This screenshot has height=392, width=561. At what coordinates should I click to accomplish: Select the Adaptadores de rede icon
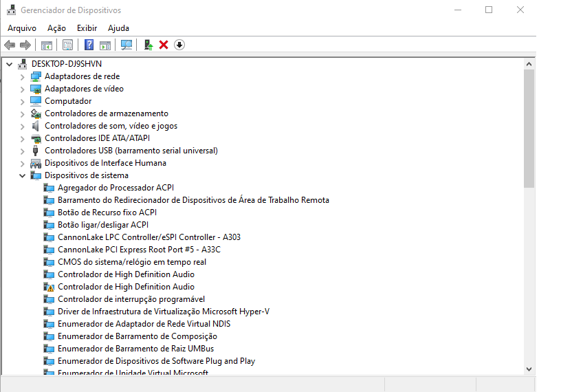tap(36, 76)
